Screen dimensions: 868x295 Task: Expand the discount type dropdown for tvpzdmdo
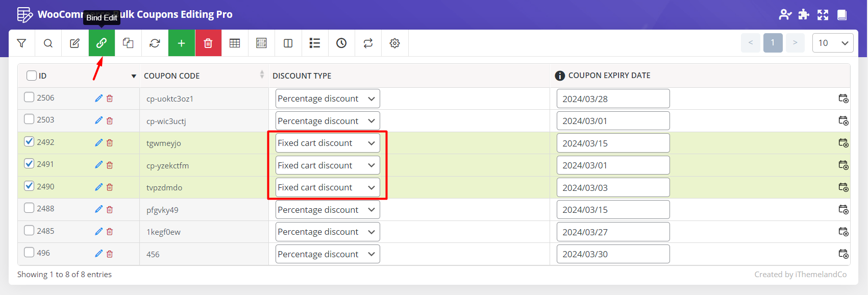[x=327, y=187]
